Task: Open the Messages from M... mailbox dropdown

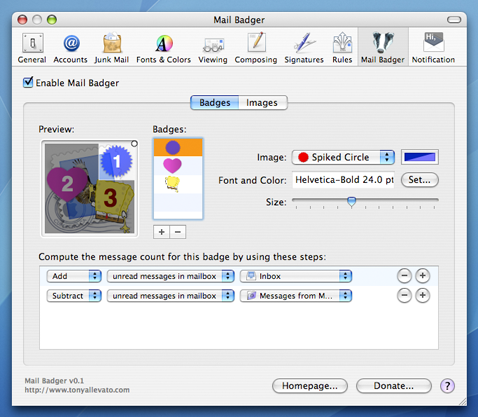Action: click(x=296, y=296)
